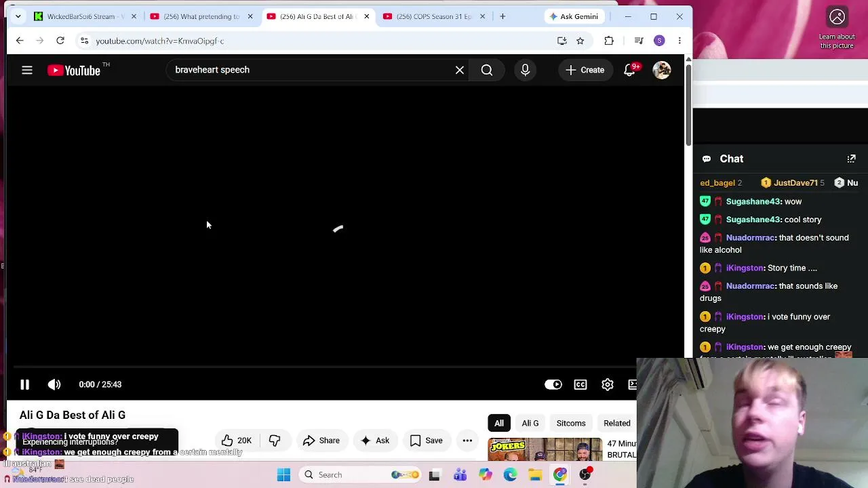Open Google Chrome from the taskbar
868x488 pixels.
point(560,474)
